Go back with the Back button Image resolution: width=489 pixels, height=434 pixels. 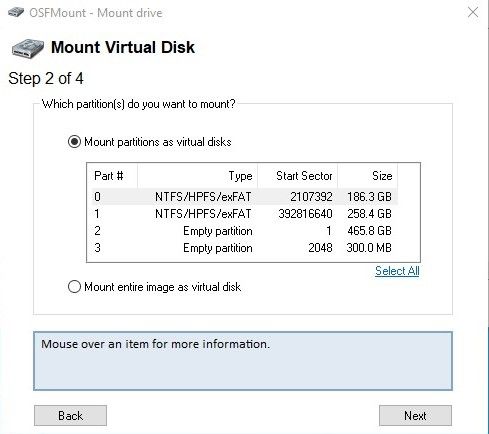tap(70, 416)
